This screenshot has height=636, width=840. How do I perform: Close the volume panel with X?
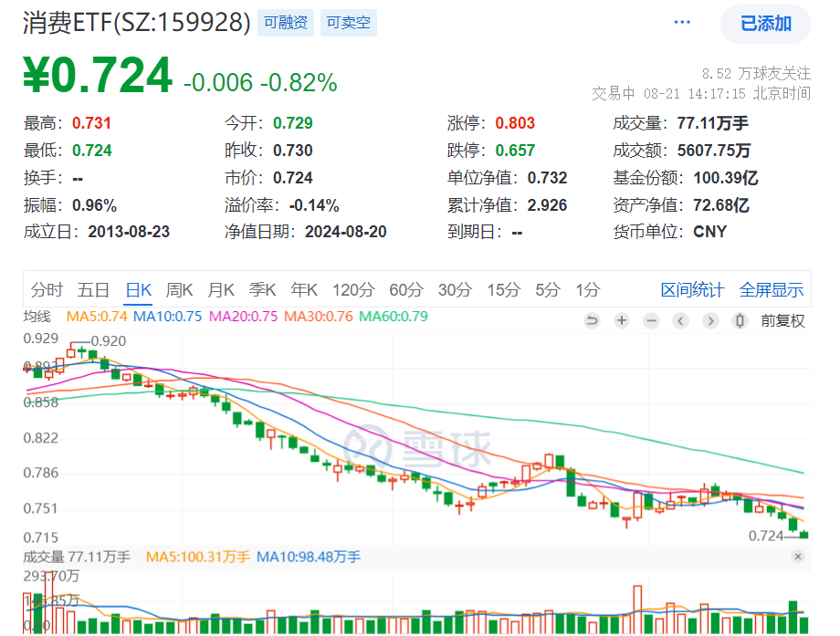pos(798,557)
